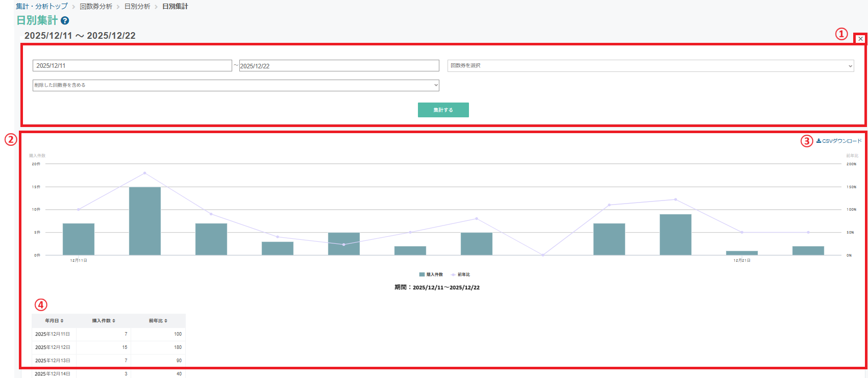
Task: Click the start date field 2025/12/11
Action: tap(132, 66)
